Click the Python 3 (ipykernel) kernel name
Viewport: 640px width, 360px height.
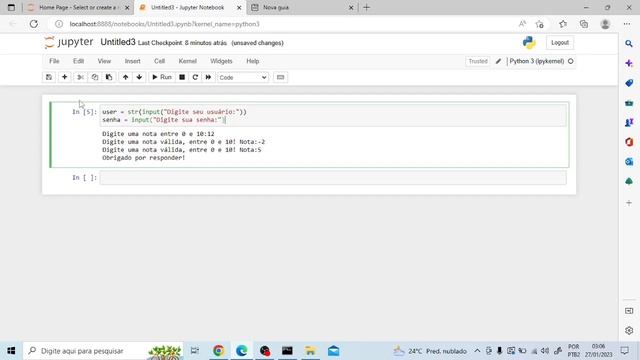pyautogui.click(x=537, y=61)
